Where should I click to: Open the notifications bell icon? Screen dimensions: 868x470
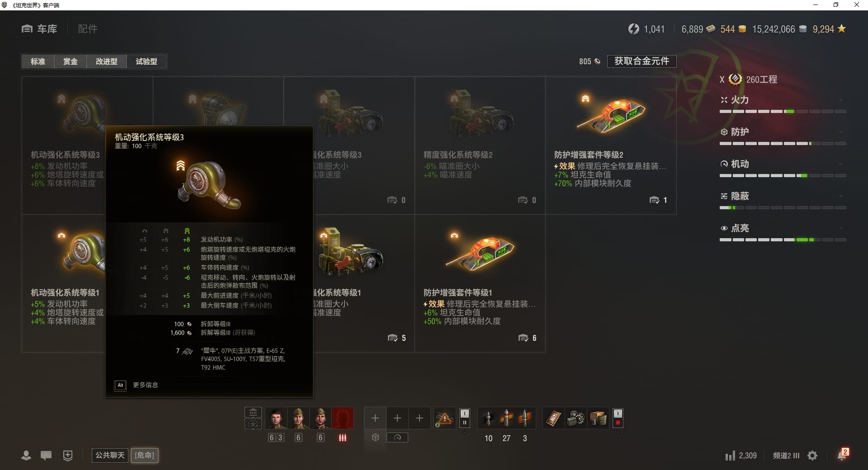coord(842,455)
